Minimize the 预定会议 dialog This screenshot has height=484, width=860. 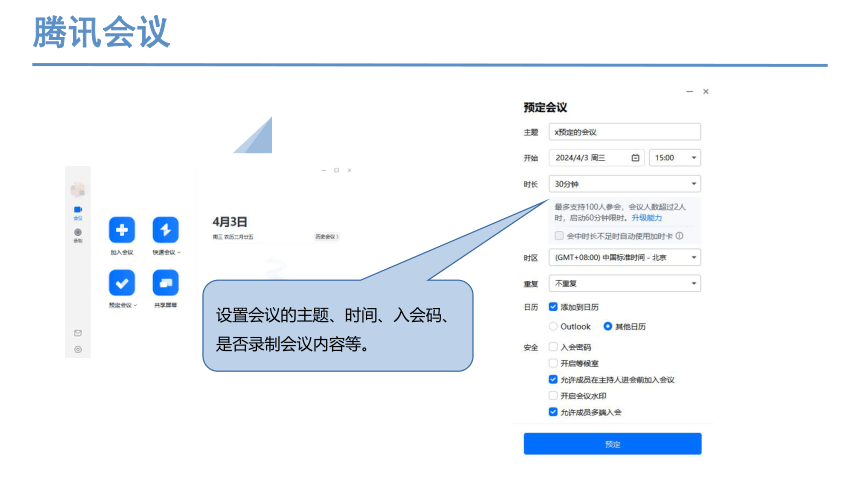pos(689,92)
